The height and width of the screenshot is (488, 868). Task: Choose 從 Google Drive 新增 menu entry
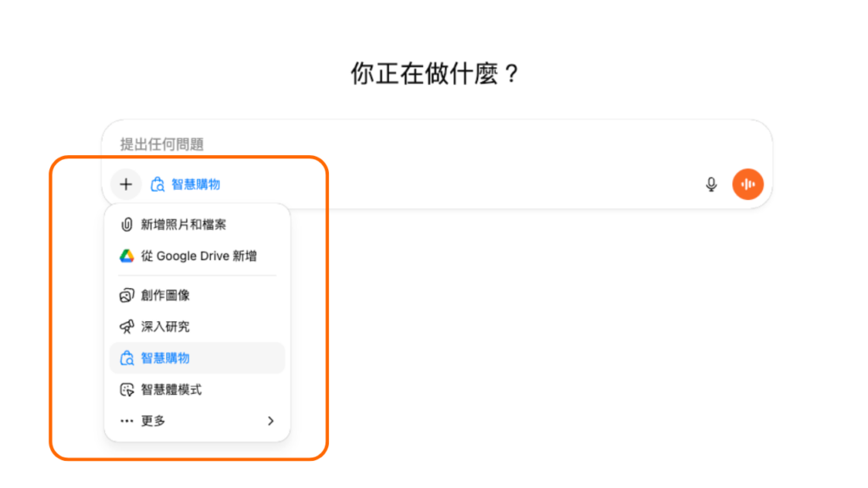199,256
